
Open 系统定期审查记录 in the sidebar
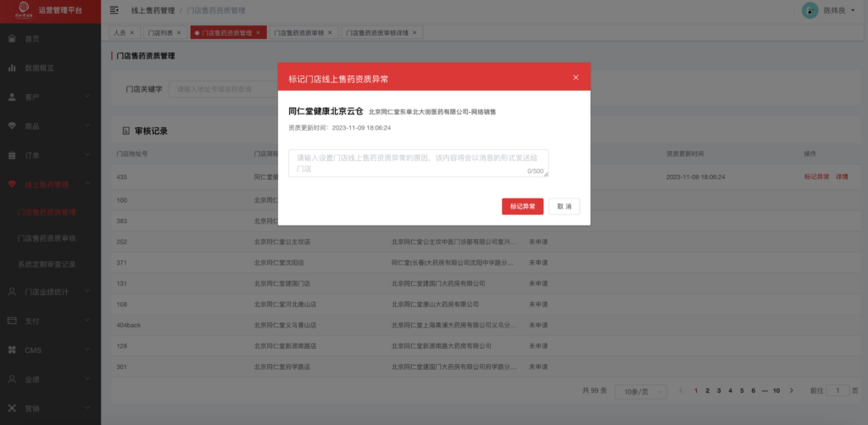pos(47,265)
